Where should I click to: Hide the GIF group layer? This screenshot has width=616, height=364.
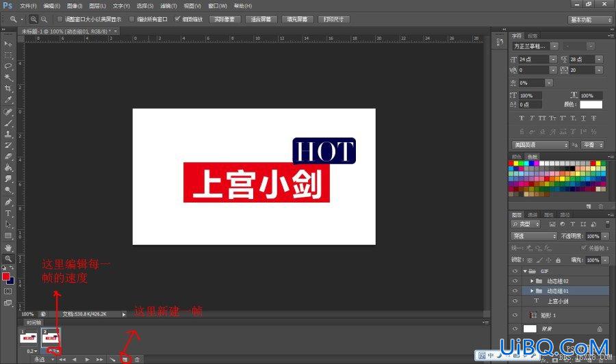pyautogui.click(x=515, y=271)
